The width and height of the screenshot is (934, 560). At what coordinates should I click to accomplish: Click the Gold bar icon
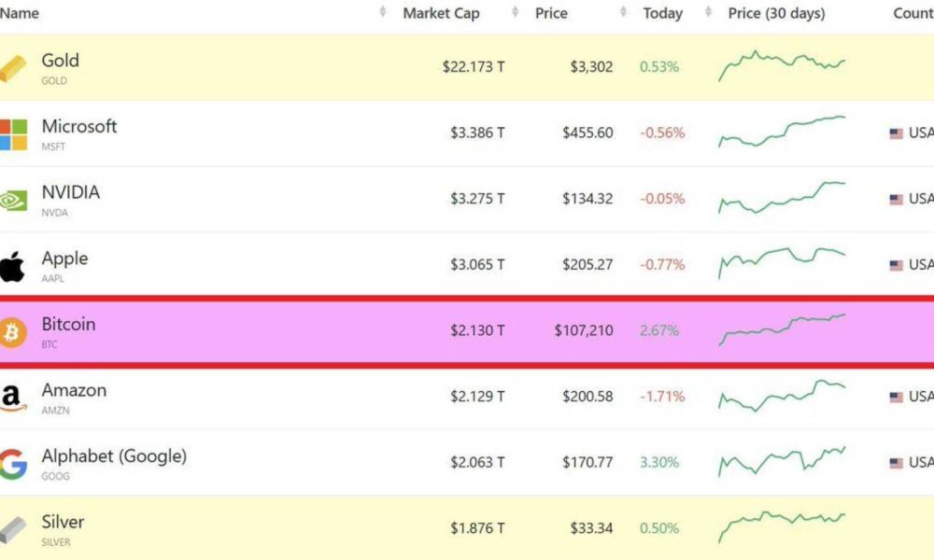click(x=12, y=68)
